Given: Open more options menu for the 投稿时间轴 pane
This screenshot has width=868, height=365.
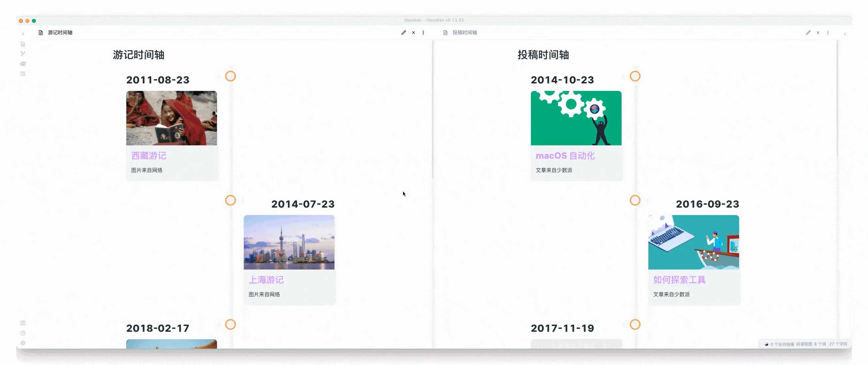Looking at the screenshot, I should point(828,33).
